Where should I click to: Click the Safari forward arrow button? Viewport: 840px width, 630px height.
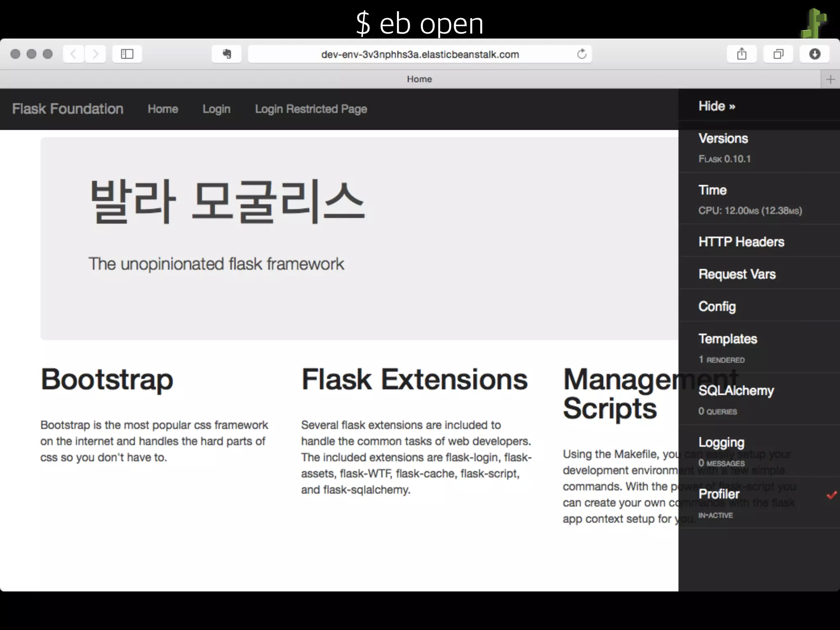(96, 54)
